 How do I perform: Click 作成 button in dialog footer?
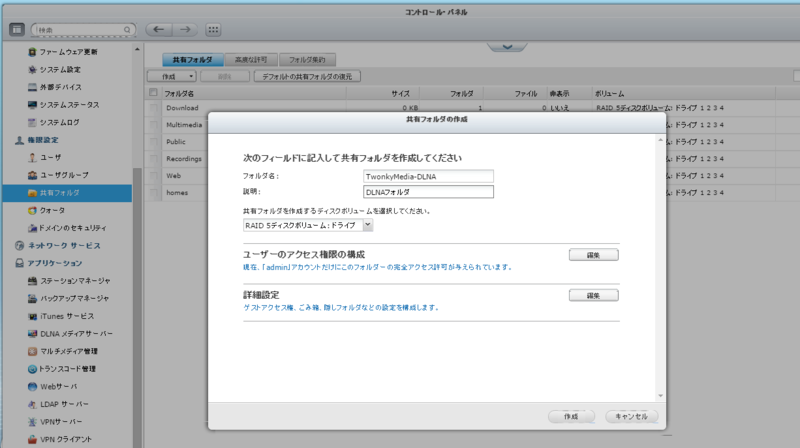click(x=571, y=416)
